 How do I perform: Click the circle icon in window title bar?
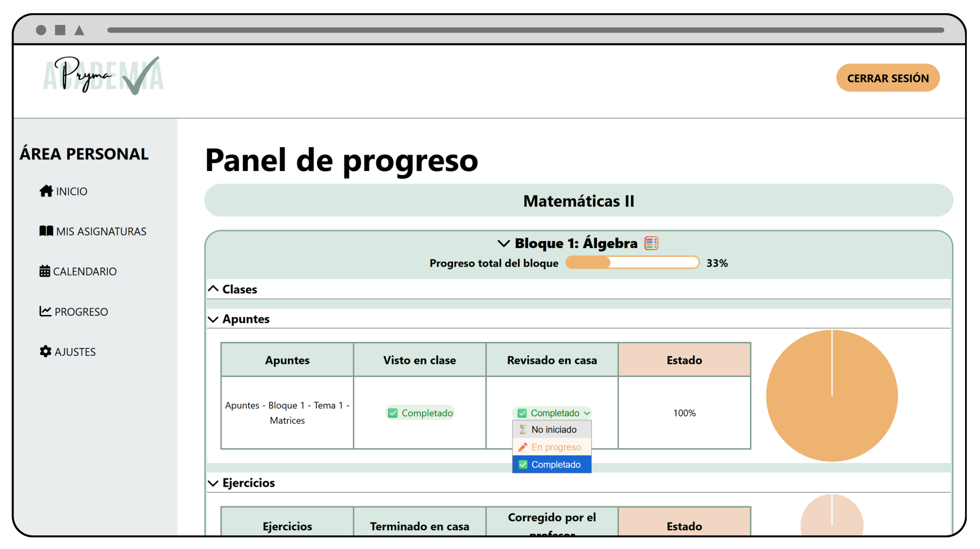click(x=41, y=30)
